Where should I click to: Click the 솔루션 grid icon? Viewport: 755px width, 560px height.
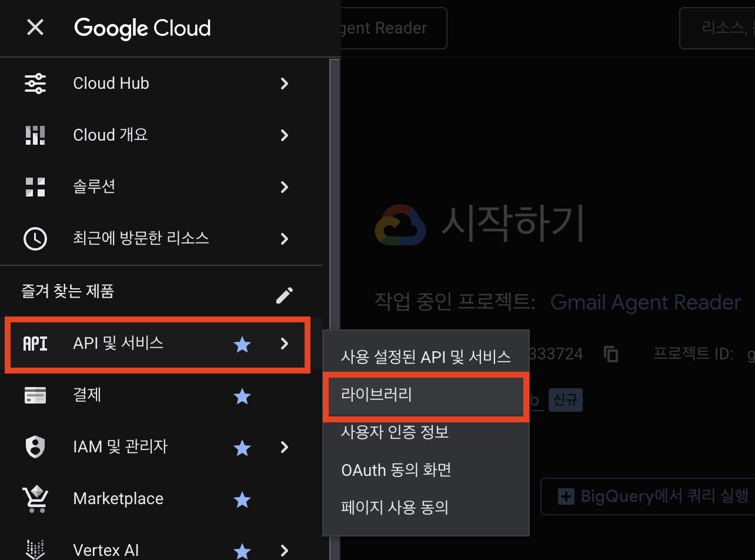click(x=35, y=187)
